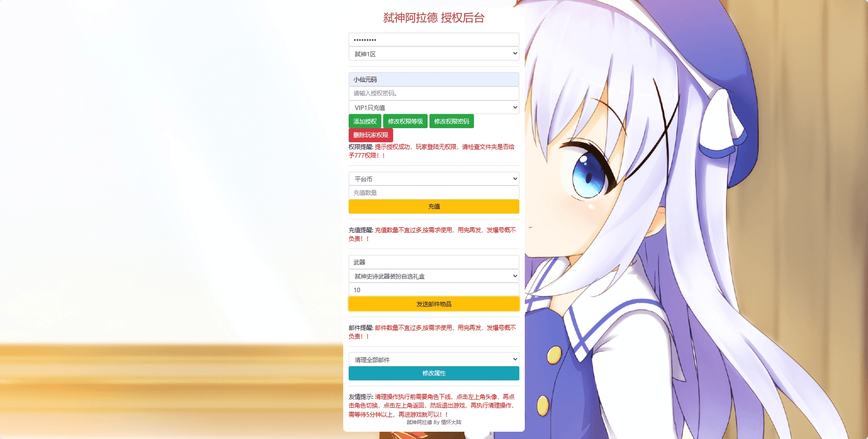Click the 武器 item search field

434,262
